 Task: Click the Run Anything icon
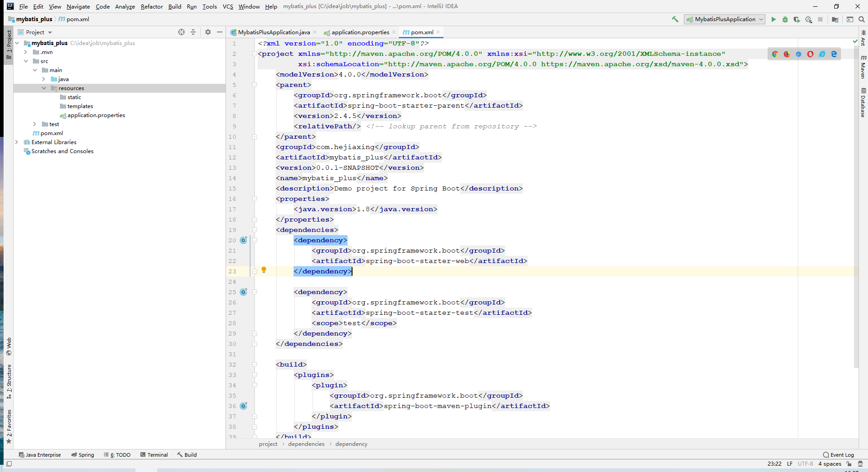850,19
